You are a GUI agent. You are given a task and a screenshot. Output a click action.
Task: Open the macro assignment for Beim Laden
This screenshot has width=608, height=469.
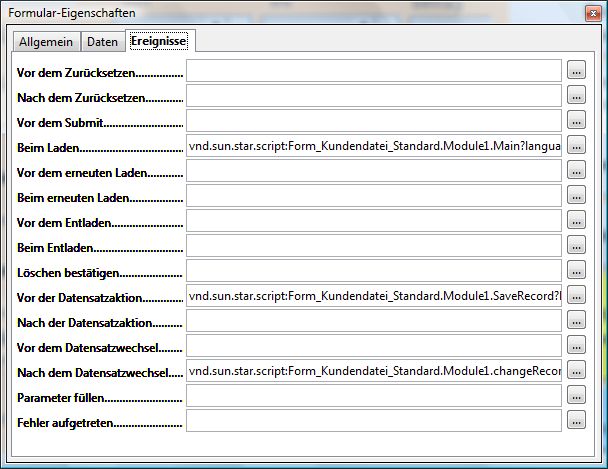coord(577,145)
